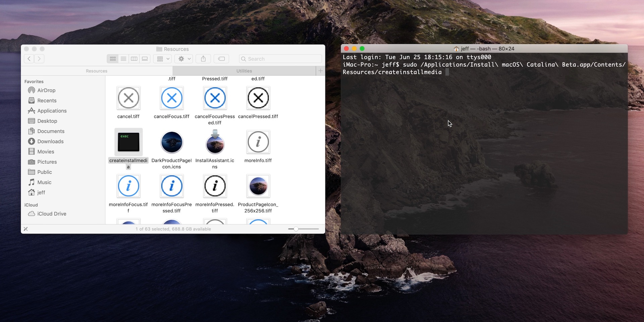
Task: Select Icon view in the Finder toolbar
Action: (x=113, y=58)
